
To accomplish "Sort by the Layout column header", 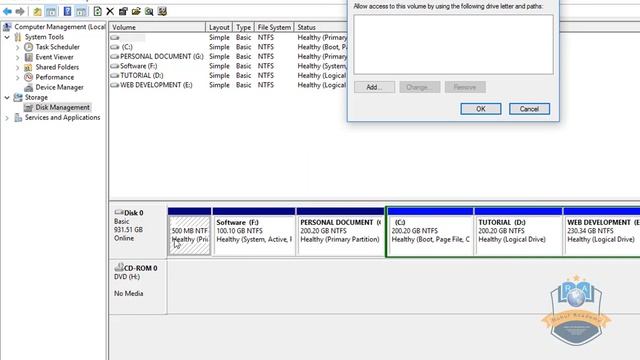I will pyautogui.click(x=219, y=27).
